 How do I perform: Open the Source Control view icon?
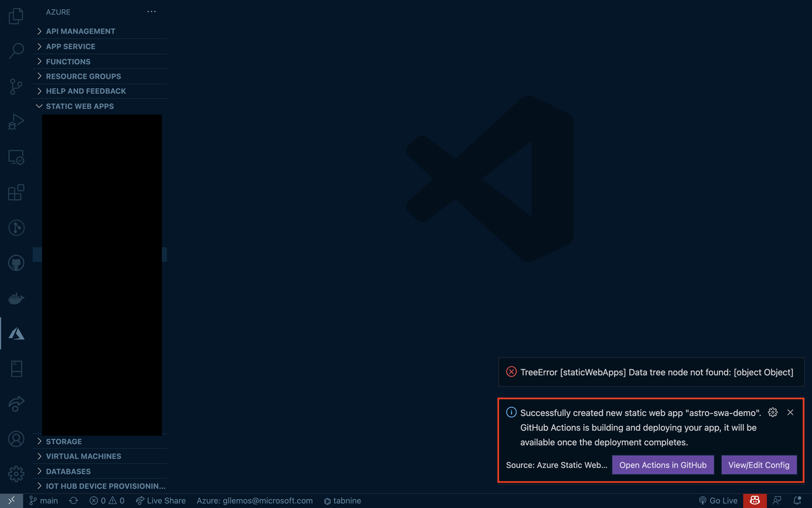tap(16, 86)
